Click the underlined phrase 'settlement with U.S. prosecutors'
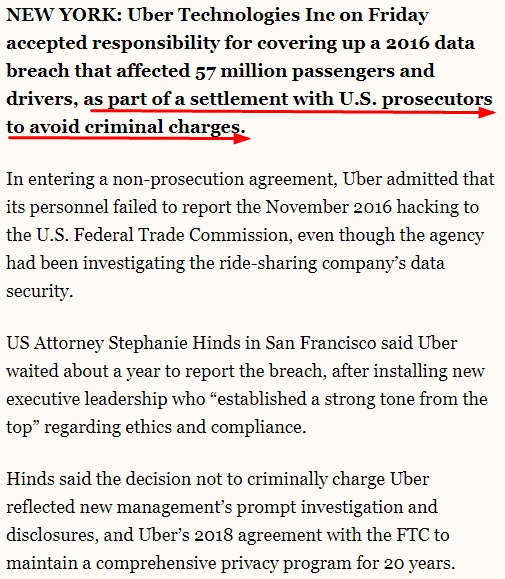This screenshot has height=579, width=505. 341,99
